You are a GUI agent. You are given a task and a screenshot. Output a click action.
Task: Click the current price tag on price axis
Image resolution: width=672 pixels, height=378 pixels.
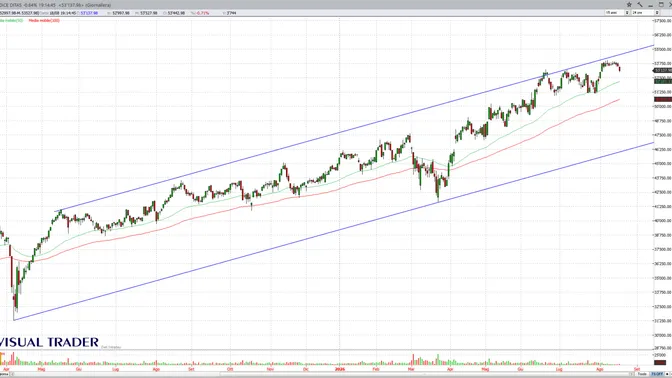coord(663,70)
